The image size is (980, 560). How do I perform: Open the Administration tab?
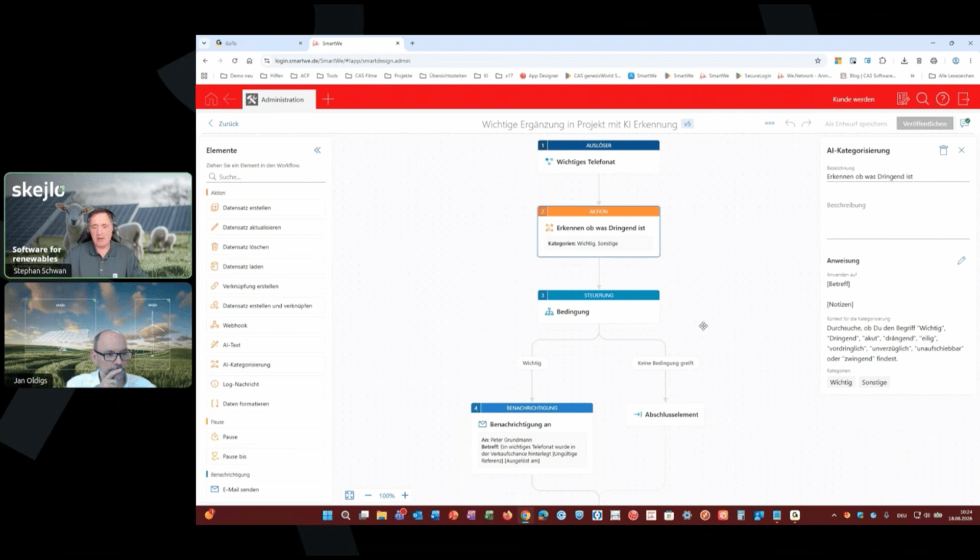pos(279,100)
